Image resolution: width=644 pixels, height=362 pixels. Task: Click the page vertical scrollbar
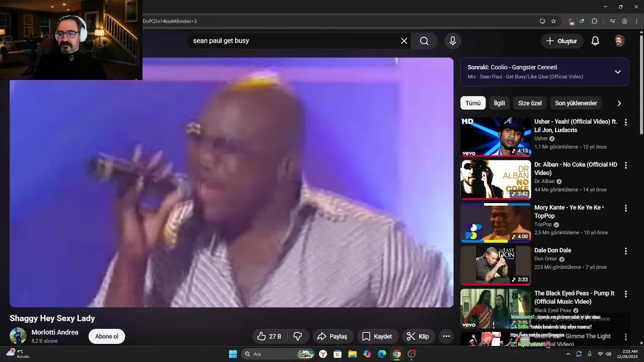(x=641, y=85)
